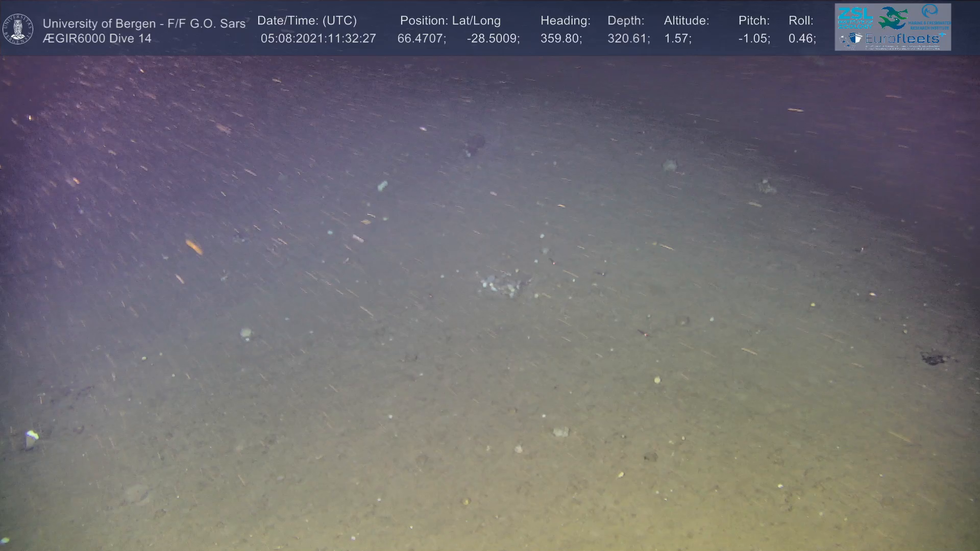The width and height of the screenshot is (980, 551).
Task: Click the pale rubble cluster at the seafloor center
Action: [x=503, y=285]
